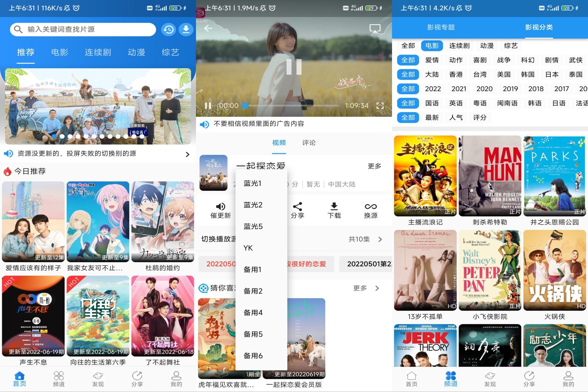Switch to the 影视专题 tab
Screen dimensions: 588x392
point(441,27)
